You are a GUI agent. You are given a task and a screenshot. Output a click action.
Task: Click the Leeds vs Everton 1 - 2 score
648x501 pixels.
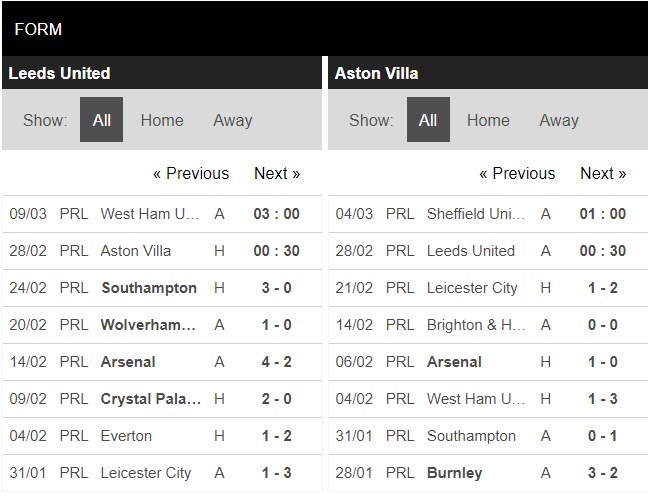[x=277, y=436]
